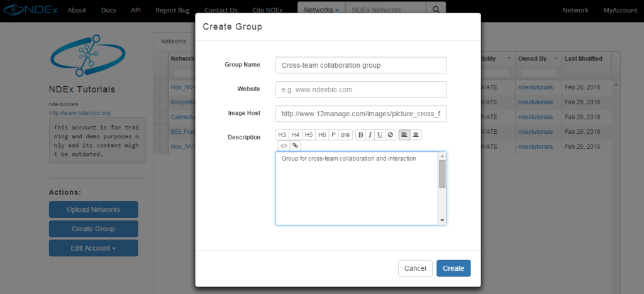The height and width of the screenshot is (294, 644).
Task: Open the Owned By column menu arrow
Action: pos(556,58)
